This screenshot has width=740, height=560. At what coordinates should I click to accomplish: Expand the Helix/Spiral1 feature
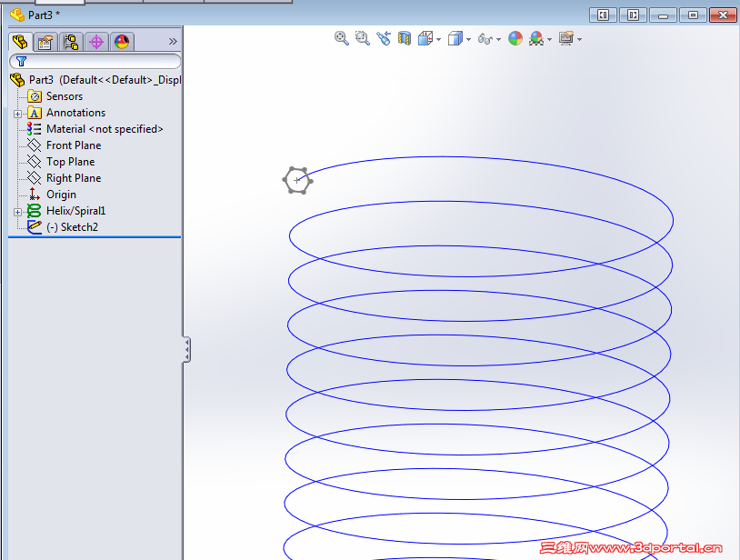point(17,212)
